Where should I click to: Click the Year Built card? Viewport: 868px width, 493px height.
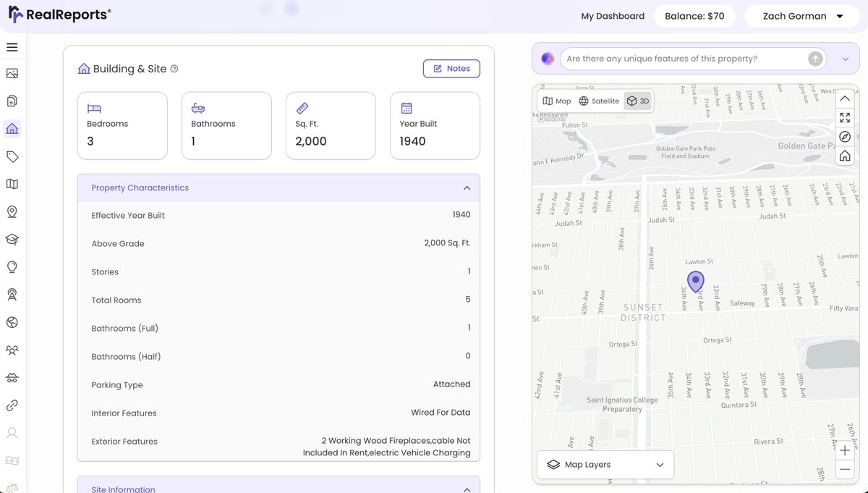(x=435, y=126)
